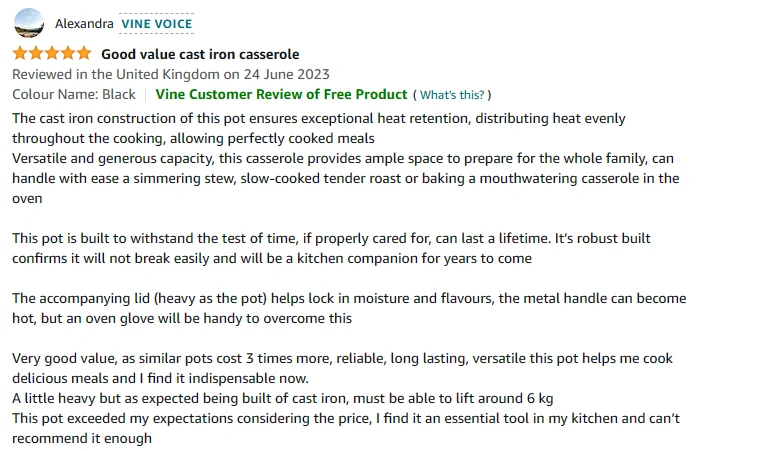Viewport: 760px width, 451px height.
Task: Click the first star of the rating
Action: pos(20,53)
